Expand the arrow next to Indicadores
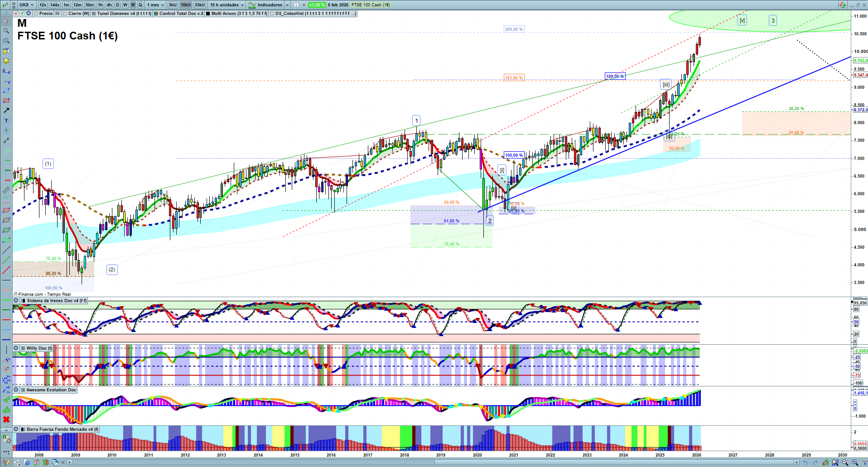This screenshot has height=467, width=868. [287, 5]
